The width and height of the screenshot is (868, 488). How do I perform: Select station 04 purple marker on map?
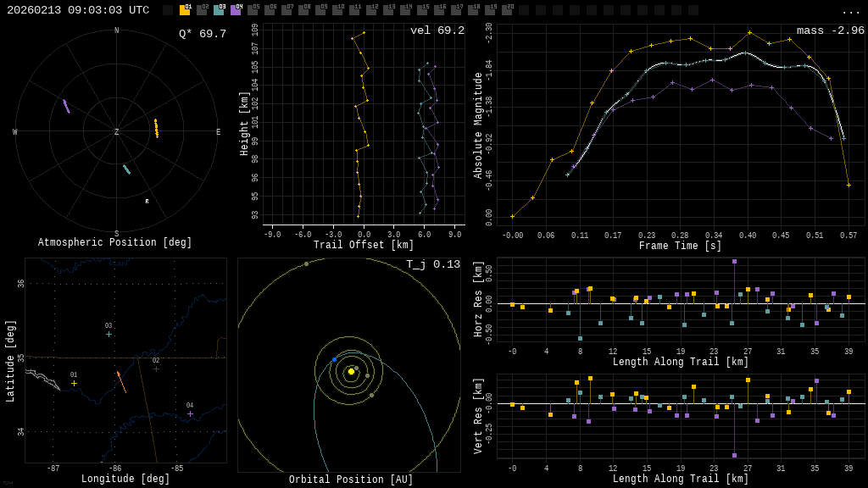[x=190, y=414]
